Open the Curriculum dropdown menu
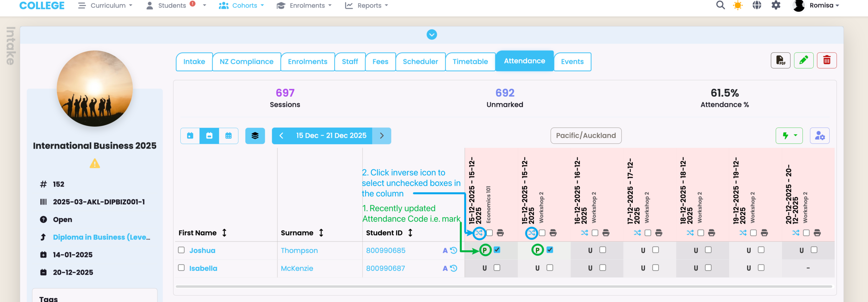This screenshot has height=302, width=868. 105,5
